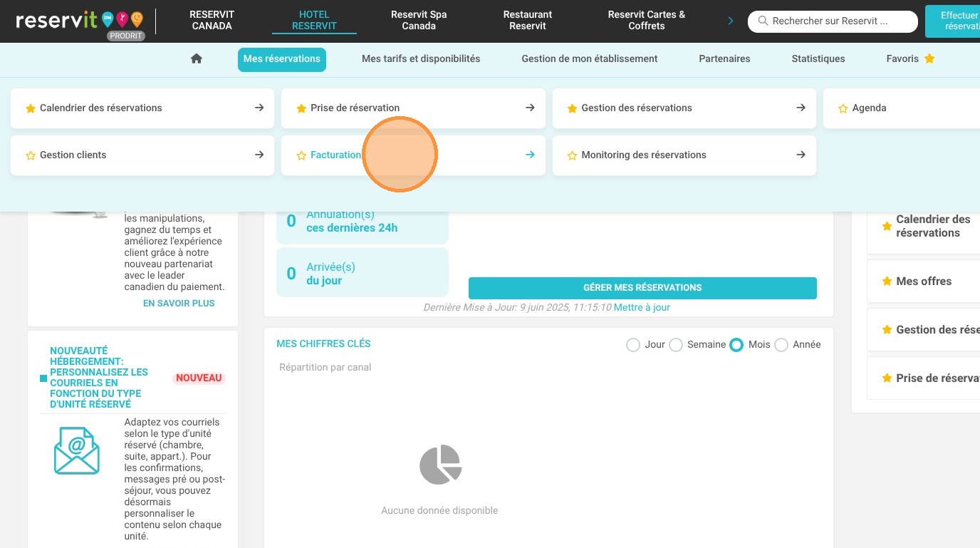Mark Gestion clients as favorite via star
Screen dimensions: 980x548
click(31, 155)
